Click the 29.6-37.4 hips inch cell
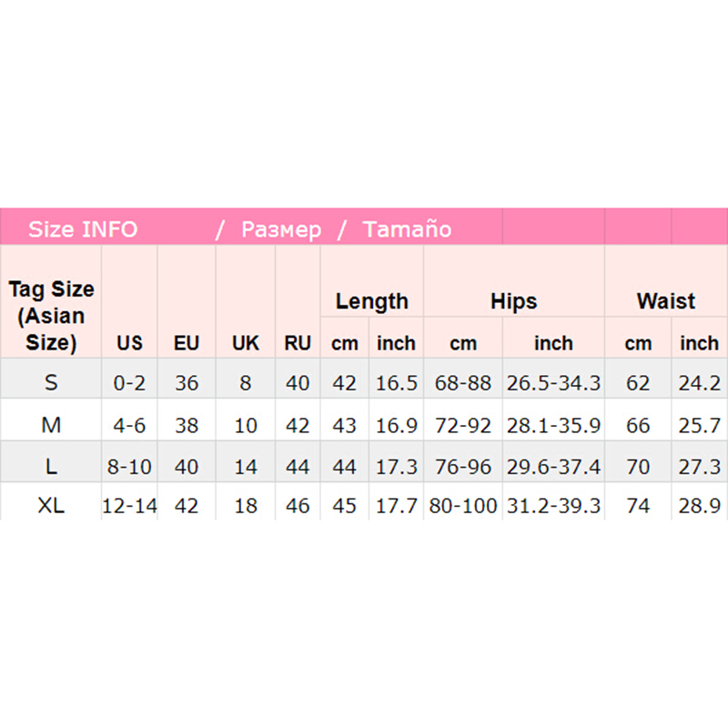Viewport: 728px width, 728px height. (x=553, y=467)
